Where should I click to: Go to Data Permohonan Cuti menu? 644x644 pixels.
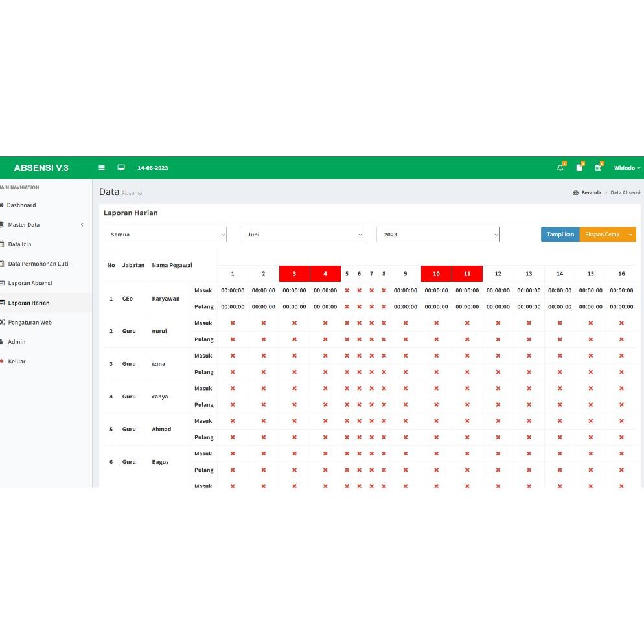pyautogui.click(x=38, y=264)
